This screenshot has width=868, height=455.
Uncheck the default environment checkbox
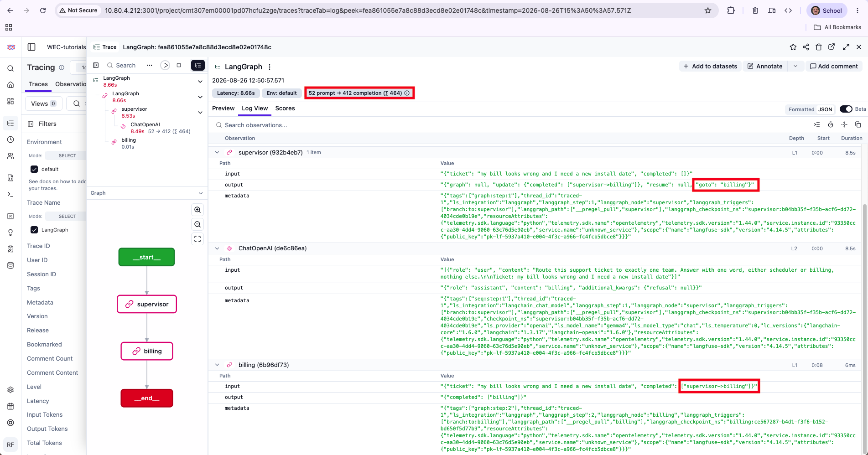(34, 169)
